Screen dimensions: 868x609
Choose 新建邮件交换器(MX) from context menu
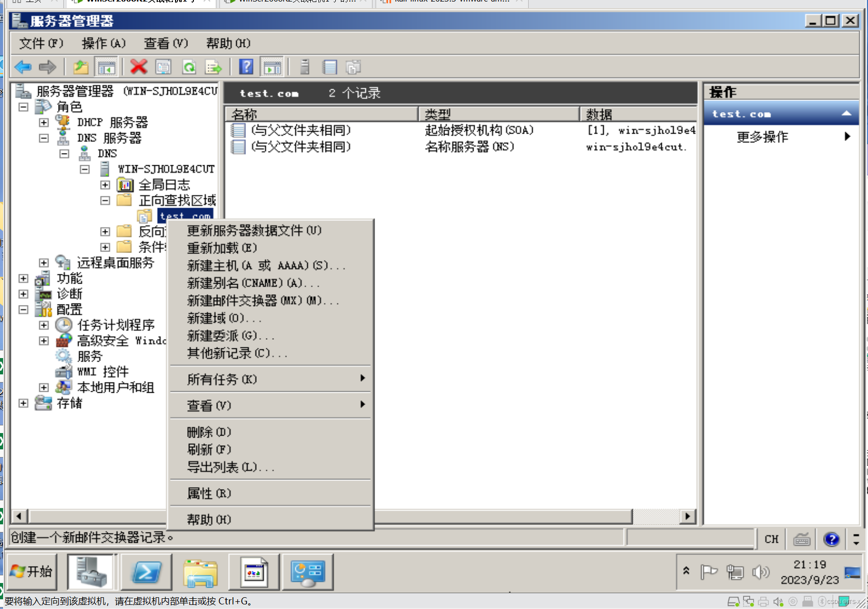pos(271,301)
